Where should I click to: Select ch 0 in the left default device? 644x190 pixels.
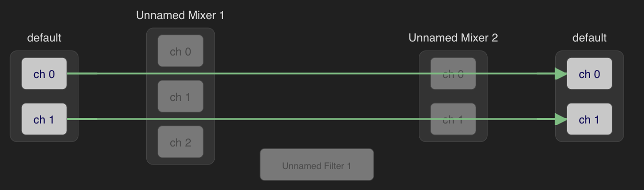pyautogui.click(x=44, y=74)
